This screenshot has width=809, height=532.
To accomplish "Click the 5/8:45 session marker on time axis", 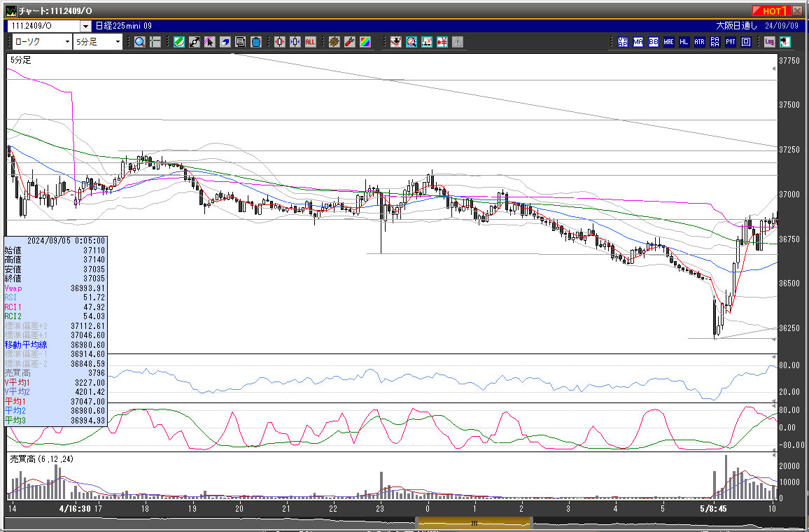I will pos(713,509).
